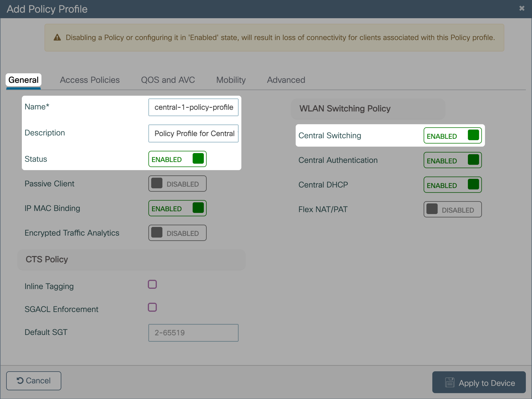Enable the Passive Client toggle
Viewport: 532px width, 399px height.
point(177,184)
